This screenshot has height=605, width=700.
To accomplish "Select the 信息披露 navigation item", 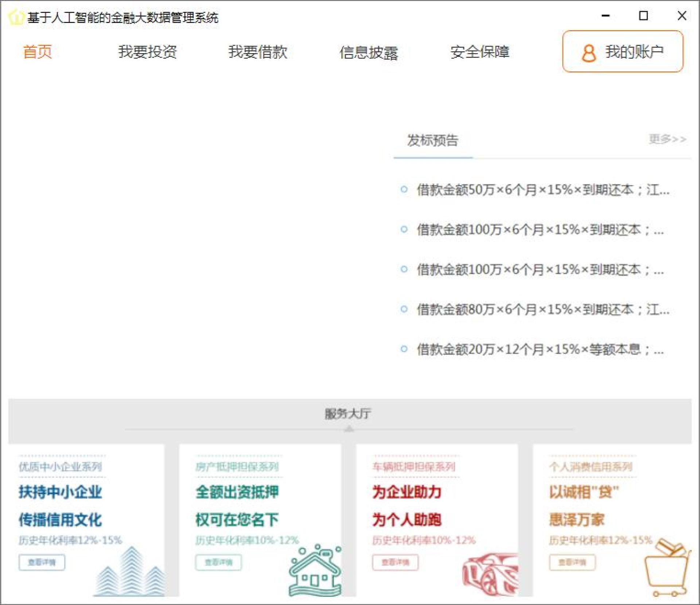I will click(x=368, y=52).
